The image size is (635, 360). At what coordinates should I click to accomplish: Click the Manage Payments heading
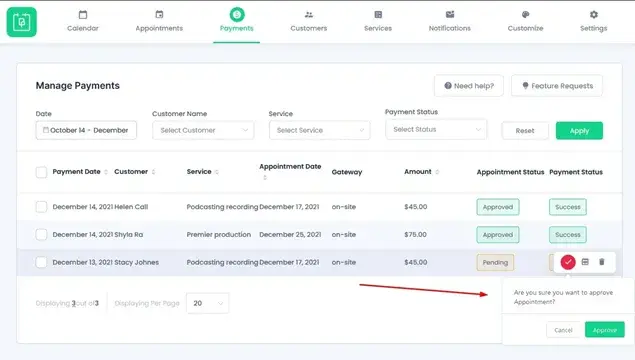tap(78, 86)
